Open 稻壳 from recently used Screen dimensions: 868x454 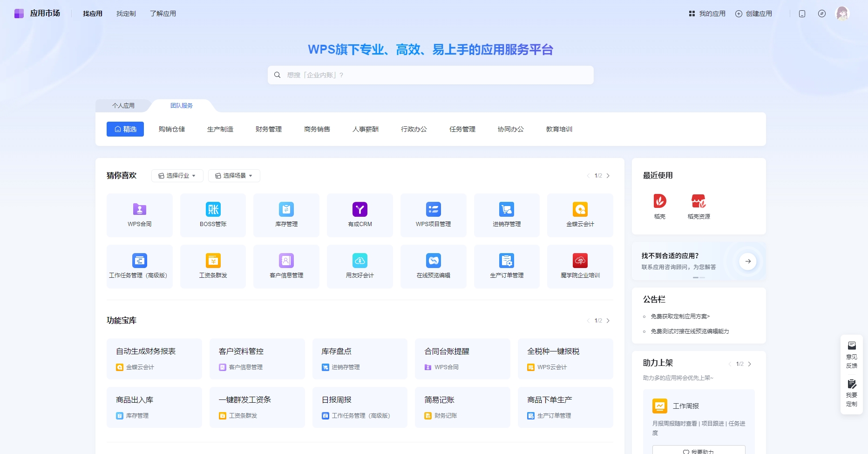tap(660, 201)
